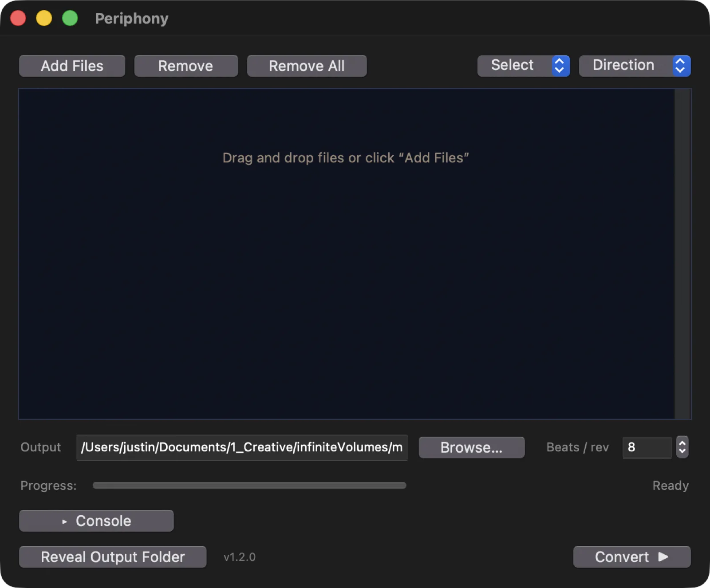Click the Ready status text

(671, 486)
